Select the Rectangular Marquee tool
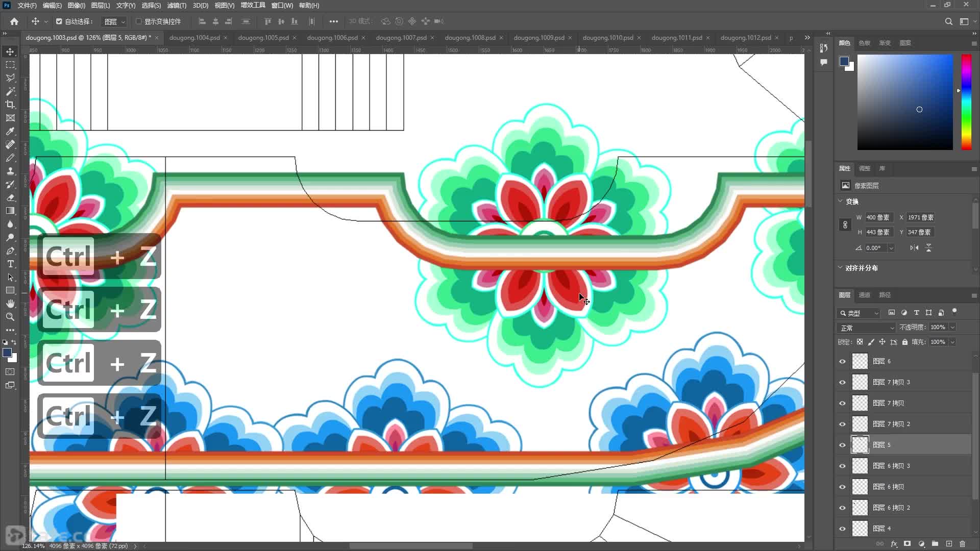 click(10, 65)
